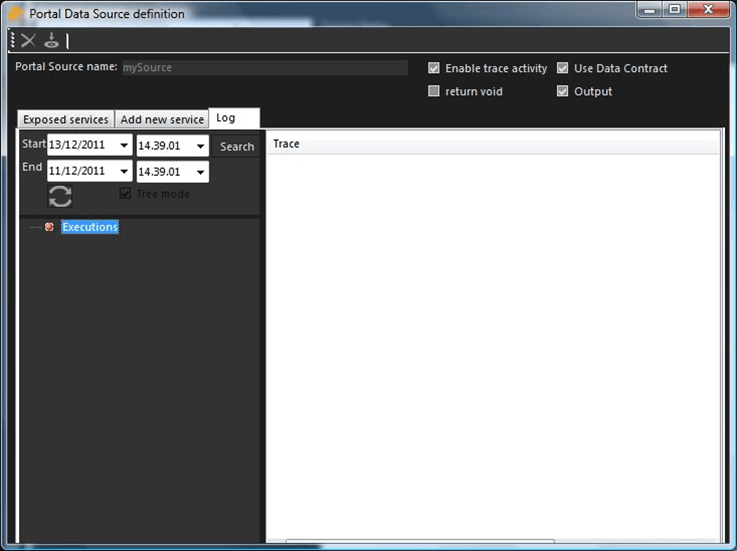The image size is (737, 551).
Task: Open the End date dropdown arrow
Action: pos(124,172)
